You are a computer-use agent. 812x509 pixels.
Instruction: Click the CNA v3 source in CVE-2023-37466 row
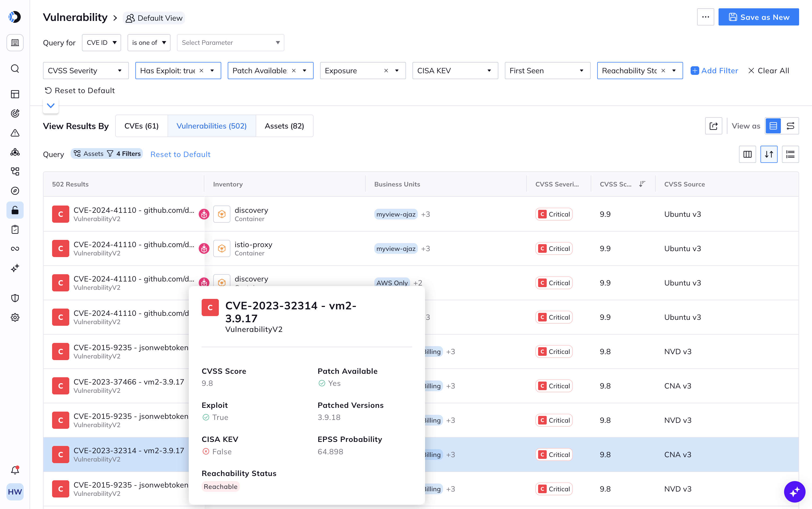pos(678,386)
